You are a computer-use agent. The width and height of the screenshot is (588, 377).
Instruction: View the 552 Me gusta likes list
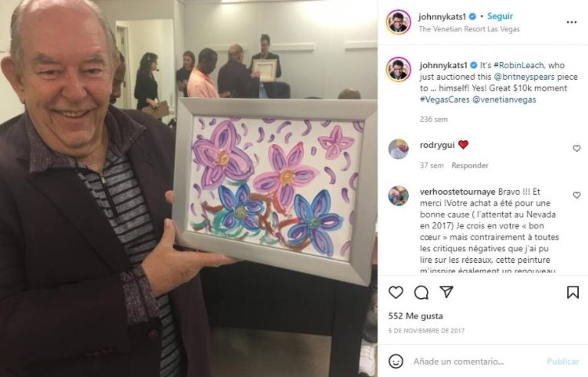point(416,316)
